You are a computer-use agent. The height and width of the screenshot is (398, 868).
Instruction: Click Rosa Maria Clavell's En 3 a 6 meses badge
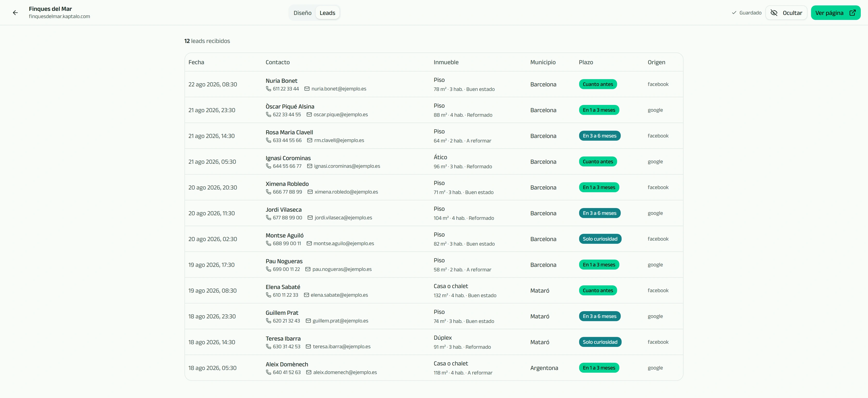coord(599,136)
